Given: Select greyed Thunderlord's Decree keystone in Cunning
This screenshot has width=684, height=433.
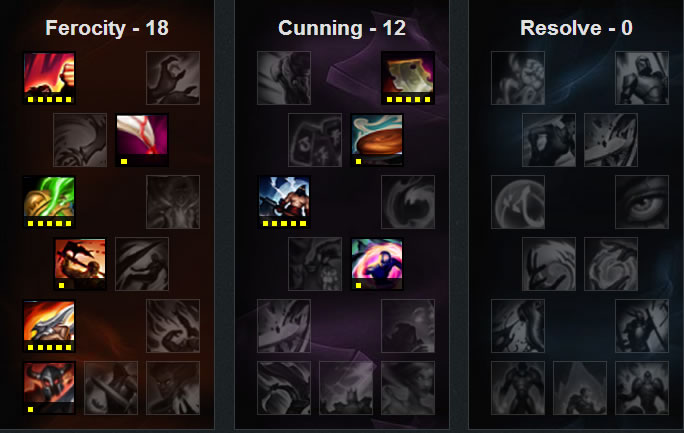Looking at the screenshot, I should [346, 388].
